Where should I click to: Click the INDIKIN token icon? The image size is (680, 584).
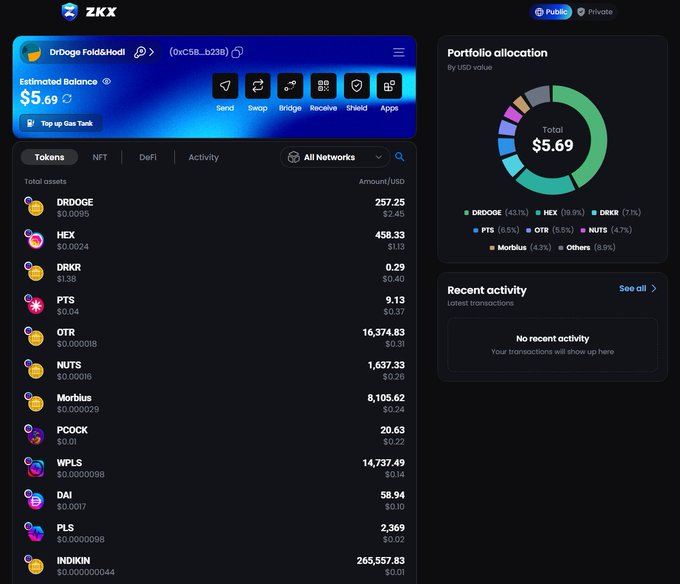(x=34, y=564)
